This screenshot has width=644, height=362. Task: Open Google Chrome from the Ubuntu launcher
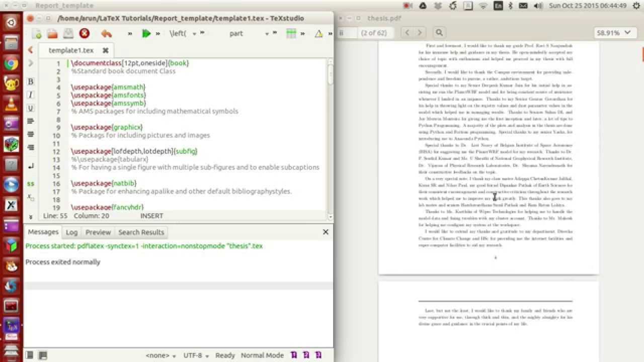pyautogui.click(x=11, y=64)
